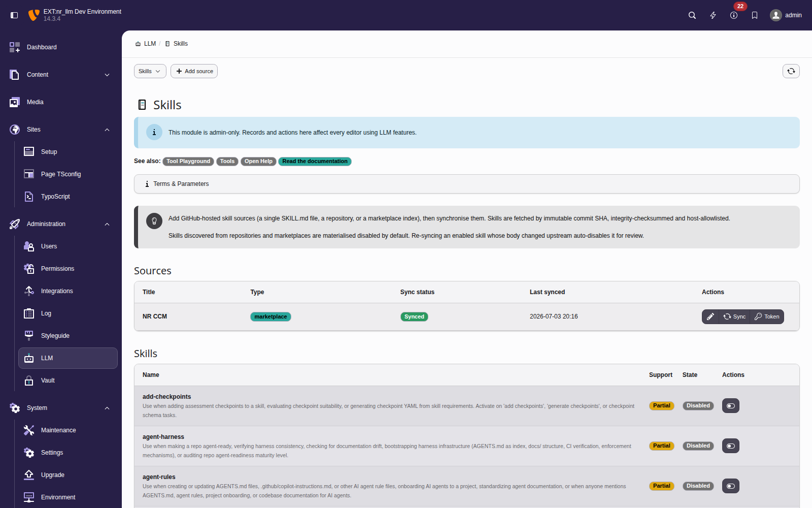This screenshot has width=812, height=508.
Task: Click the Integrations module icon
Action: point(29,291)
